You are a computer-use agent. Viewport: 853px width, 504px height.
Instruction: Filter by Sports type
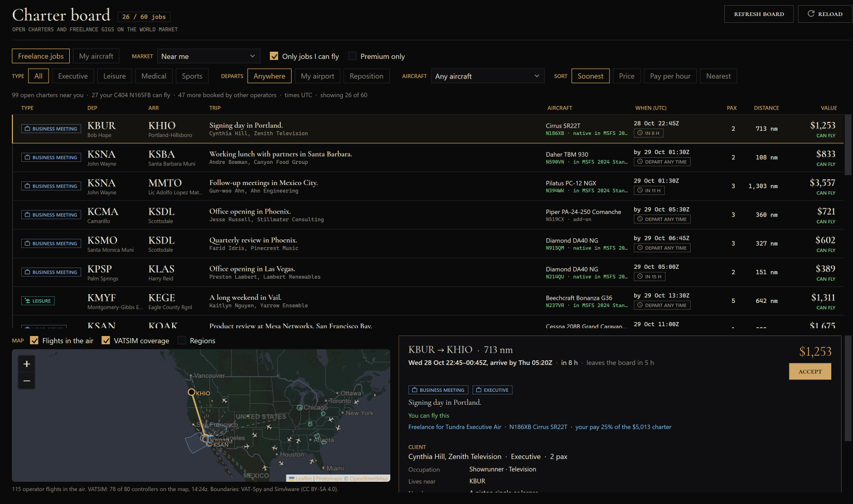pos(192,76)
